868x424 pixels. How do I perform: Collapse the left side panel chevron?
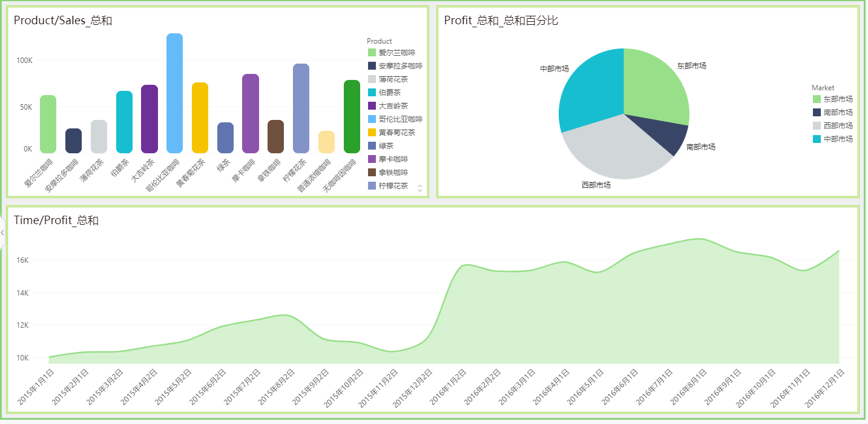click(2, 233)
